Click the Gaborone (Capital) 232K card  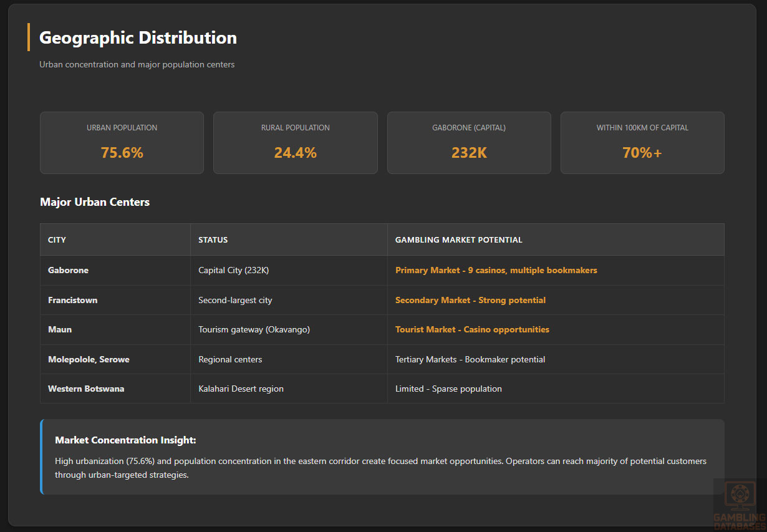(x=469, y=143)
